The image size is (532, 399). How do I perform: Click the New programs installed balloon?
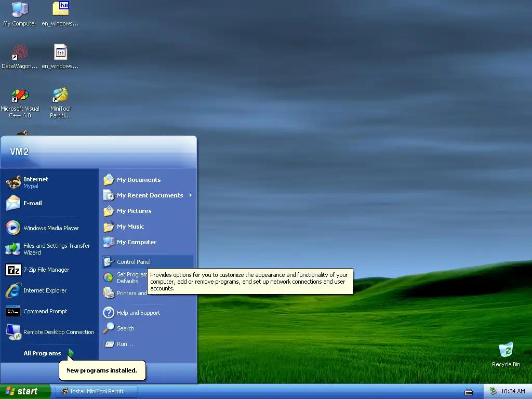[102, 370]
